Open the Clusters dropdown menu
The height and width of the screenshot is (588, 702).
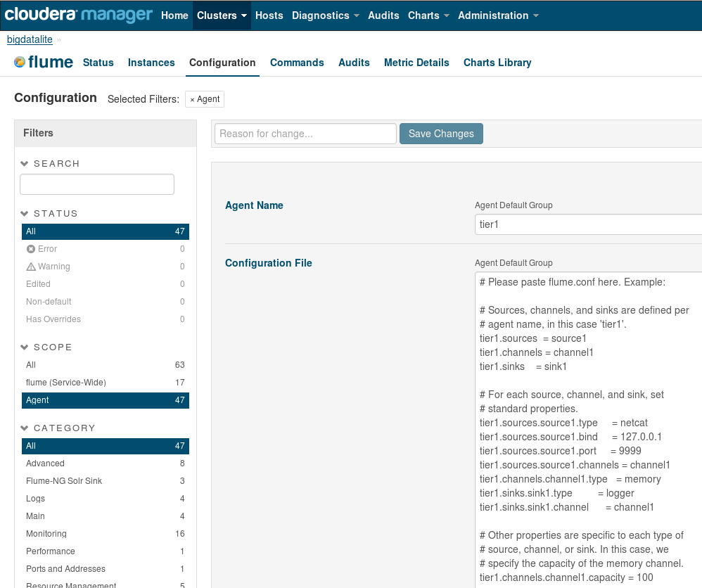tap(222, 15)
